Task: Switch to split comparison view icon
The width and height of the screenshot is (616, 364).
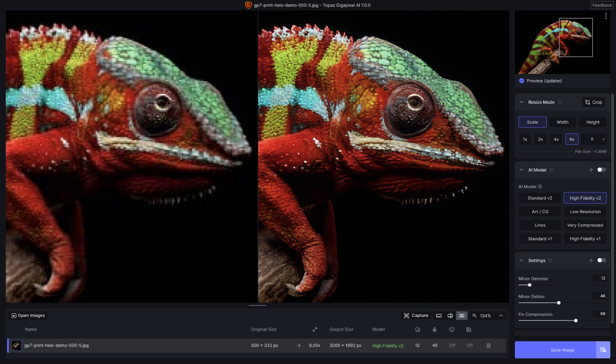Action: tap(450, 315)
